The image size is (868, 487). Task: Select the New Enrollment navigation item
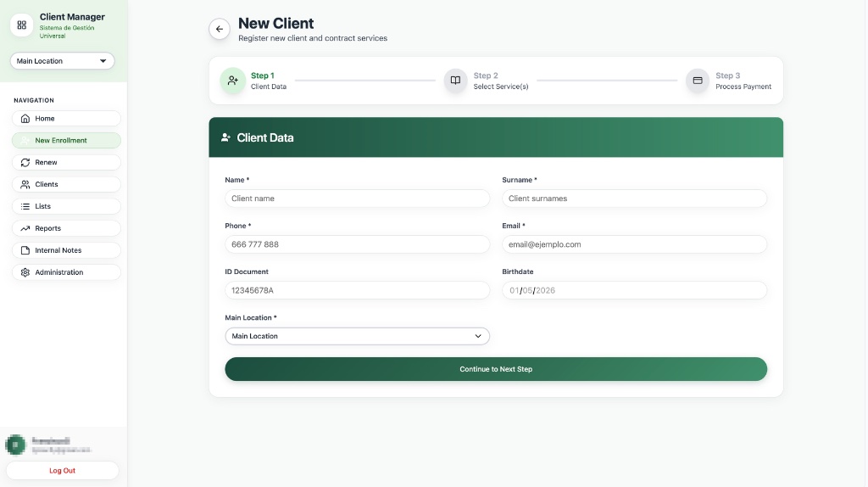(66, 140)
